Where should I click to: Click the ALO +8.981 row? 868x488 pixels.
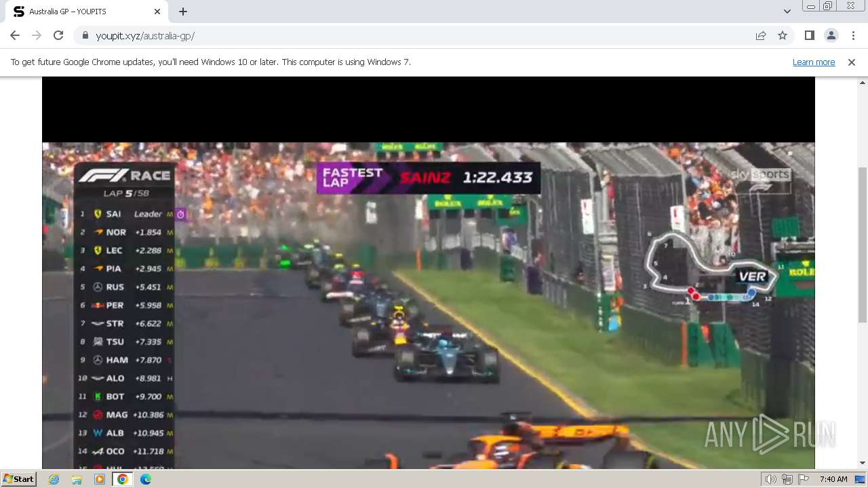tap(125, 378)
